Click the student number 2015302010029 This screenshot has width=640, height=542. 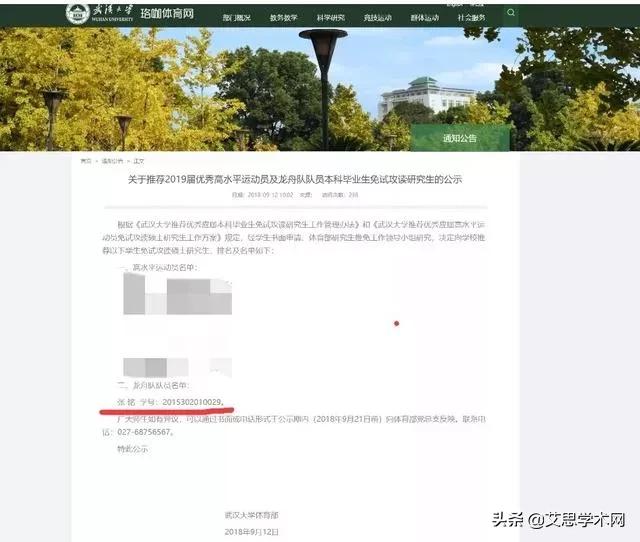[x=192, y=402]
